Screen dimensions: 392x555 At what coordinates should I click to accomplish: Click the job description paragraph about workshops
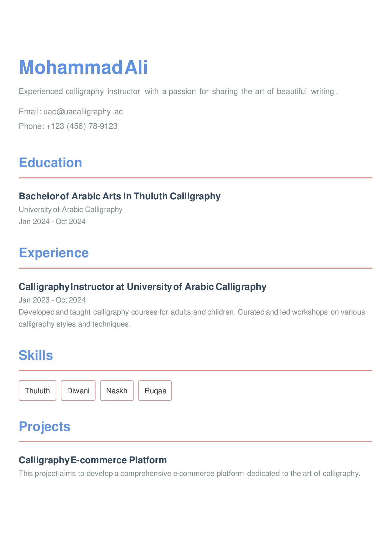point(192,318)
